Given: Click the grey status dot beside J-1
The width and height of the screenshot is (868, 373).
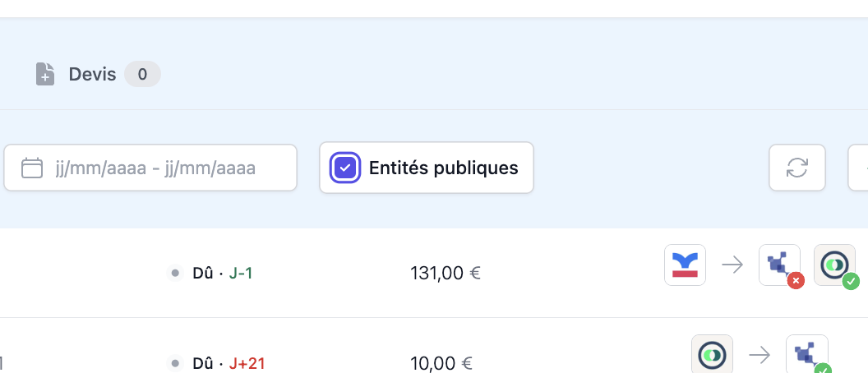Looking at the screenshot, I should pyautogui.click(x=175, y=273).
